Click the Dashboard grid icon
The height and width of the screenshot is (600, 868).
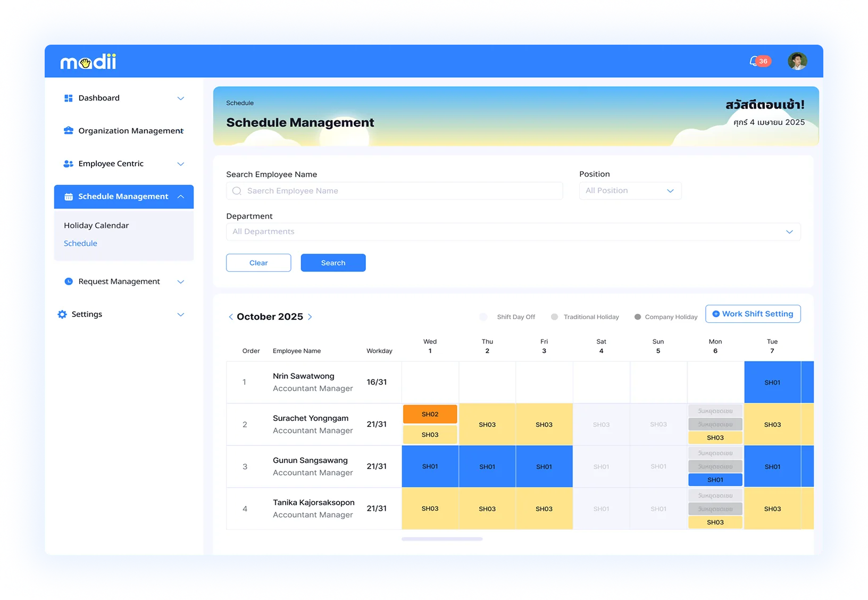coord(68,98)
